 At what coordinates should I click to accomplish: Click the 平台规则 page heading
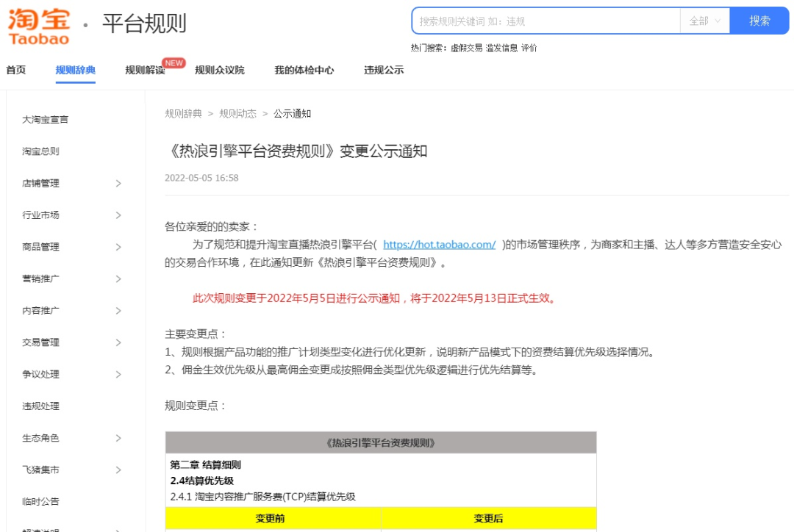tap(144, 24)
